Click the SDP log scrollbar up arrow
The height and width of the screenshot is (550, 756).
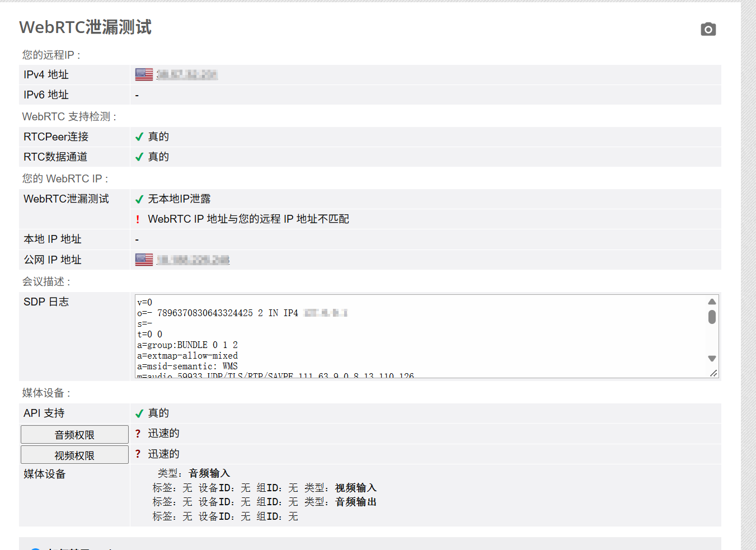(712, 302)
